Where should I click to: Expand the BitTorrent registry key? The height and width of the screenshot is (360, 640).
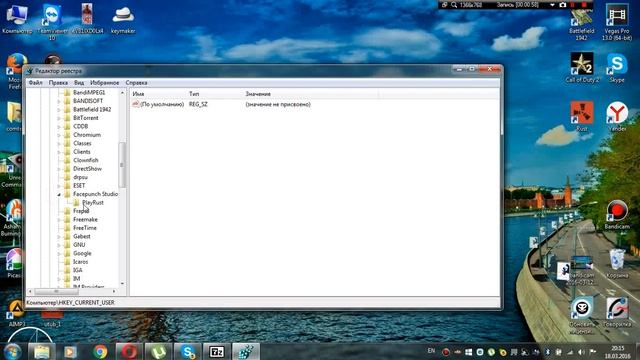pos(59,118)
